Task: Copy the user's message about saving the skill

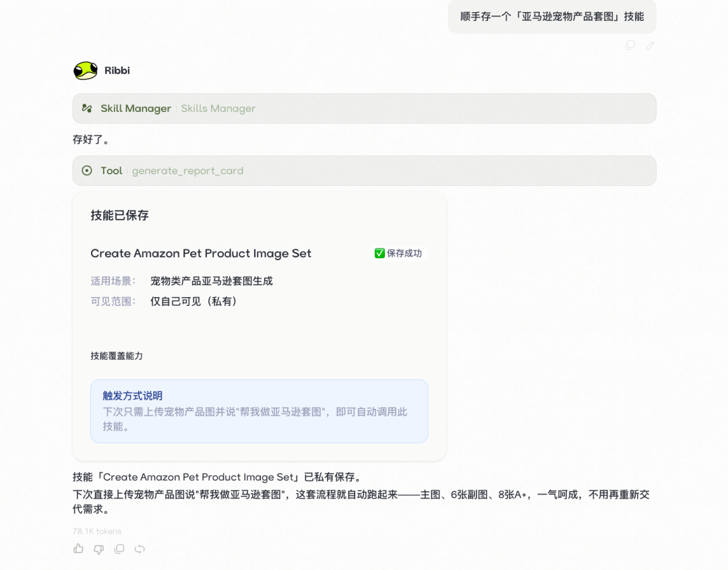Action: (x=630, y=45)
